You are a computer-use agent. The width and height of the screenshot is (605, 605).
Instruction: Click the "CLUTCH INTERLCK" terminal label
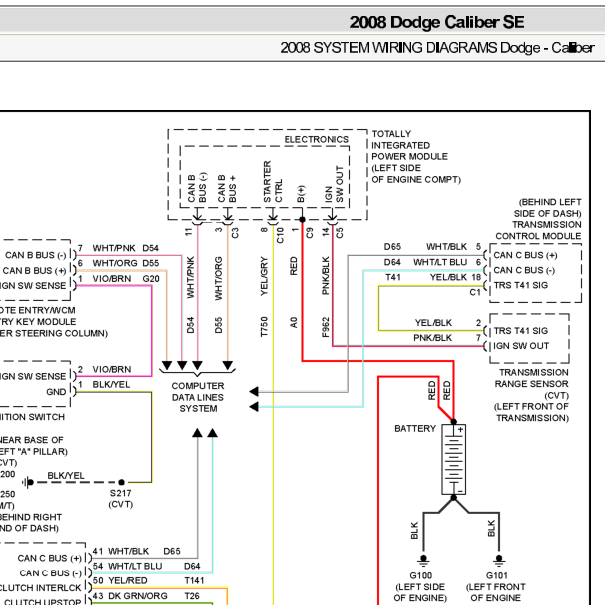(41, 588)
